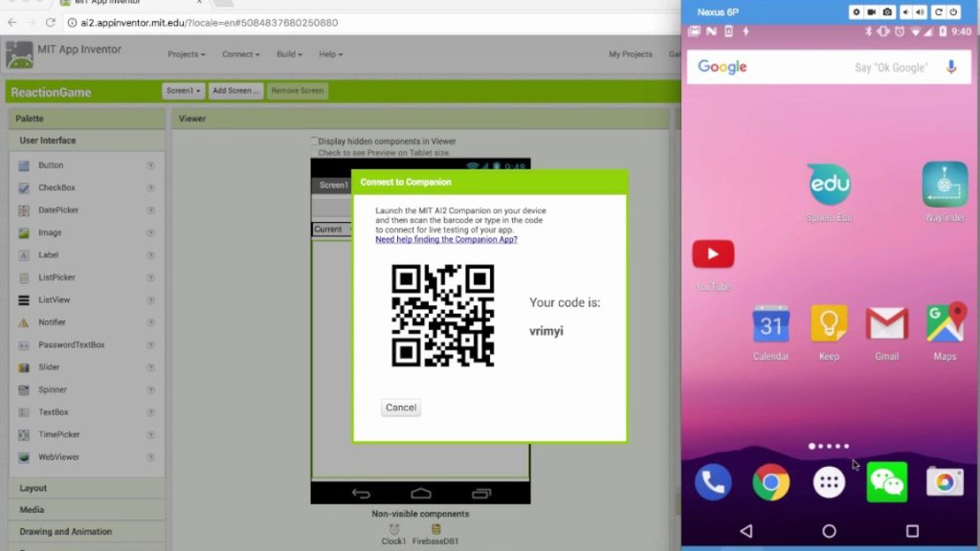Launch the Keep notes app

coord(829,323)
